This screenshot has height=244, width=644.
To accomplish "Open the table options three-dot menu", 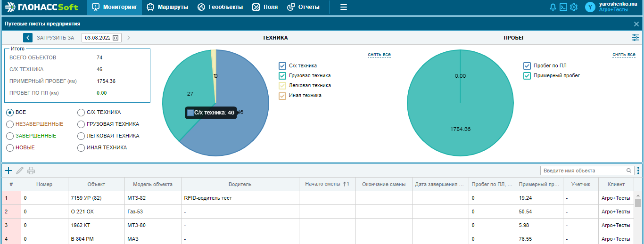I will [x=638, y=171].
